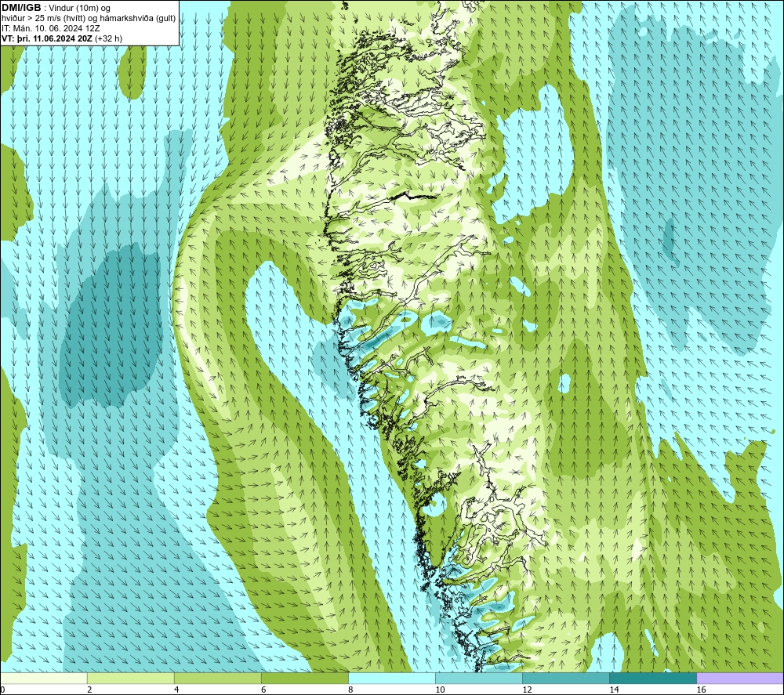This screenshot has height=695, width=784.
Task: Click the legend label "12"
Action: (x=527, y=690)
